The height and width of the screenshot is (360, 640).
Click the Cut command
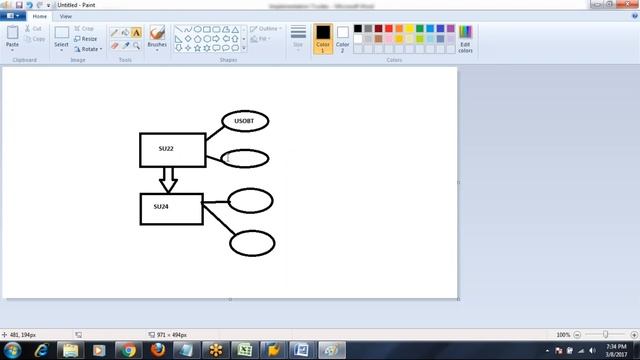(x=33, y=29)
